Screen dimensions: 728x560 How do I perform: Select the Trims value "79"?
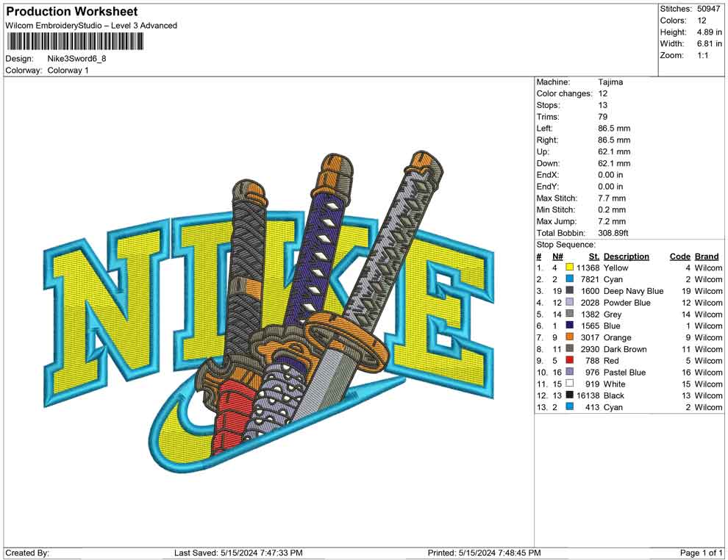(603, 117)
